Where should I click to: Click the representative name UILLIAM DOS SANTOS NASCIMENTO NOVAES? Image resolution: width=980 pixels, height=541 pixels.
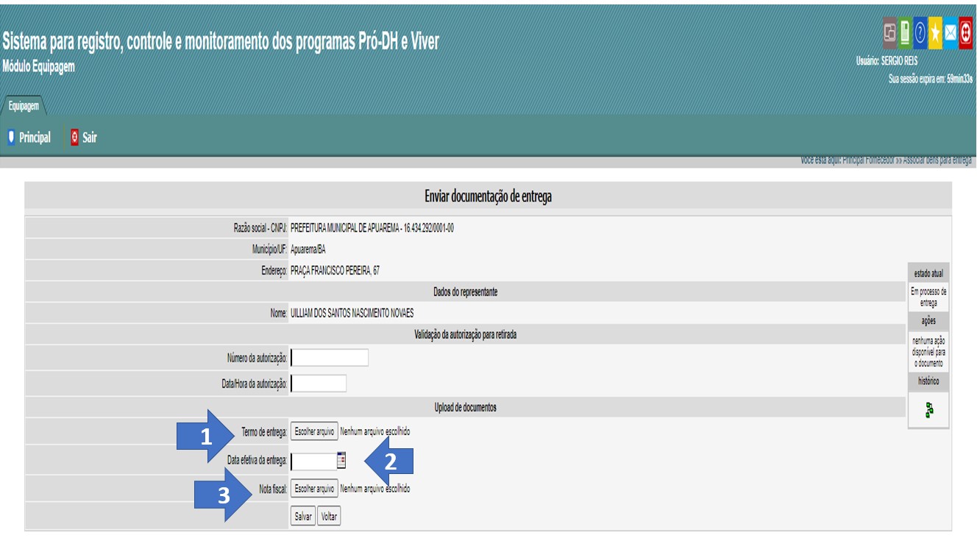pyautogui.click(x=352, y=314)
